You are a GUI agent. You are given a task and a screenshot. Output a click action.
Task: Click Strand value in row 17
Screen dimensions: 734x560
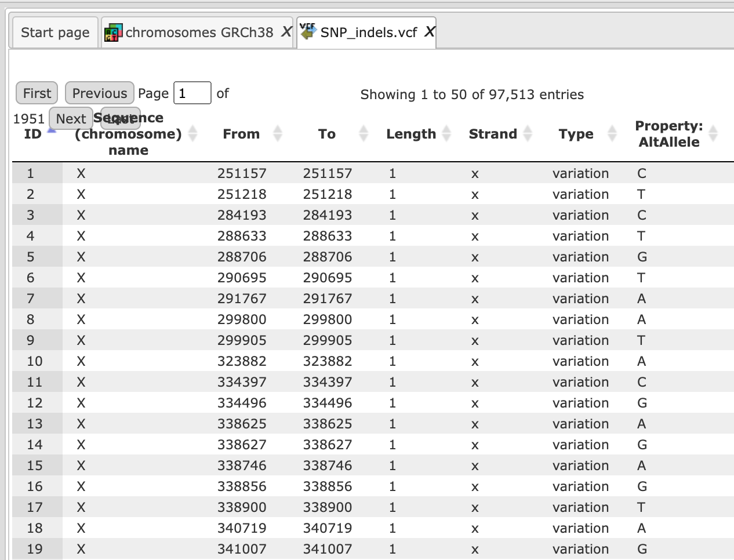tap(475, 508)
